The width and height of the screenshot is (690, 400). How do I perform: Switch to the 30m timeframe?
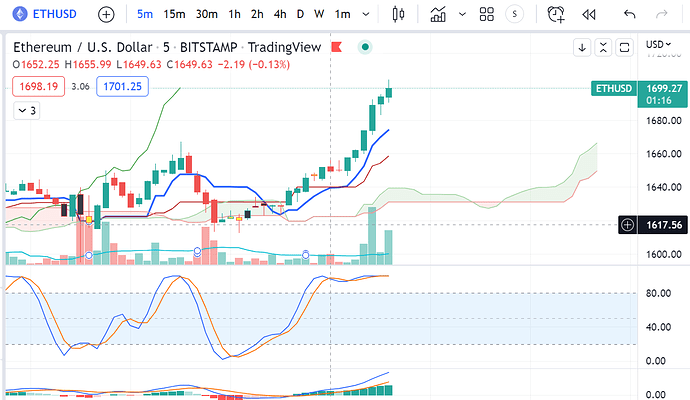pos(206,14)
